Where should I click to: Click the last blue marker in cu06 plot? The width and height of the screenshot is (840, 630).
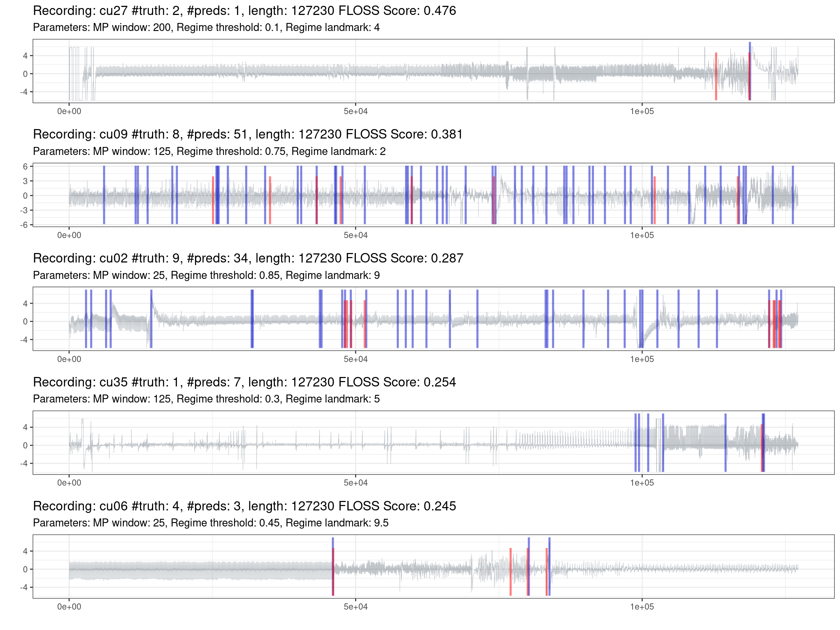pos(549,567)
